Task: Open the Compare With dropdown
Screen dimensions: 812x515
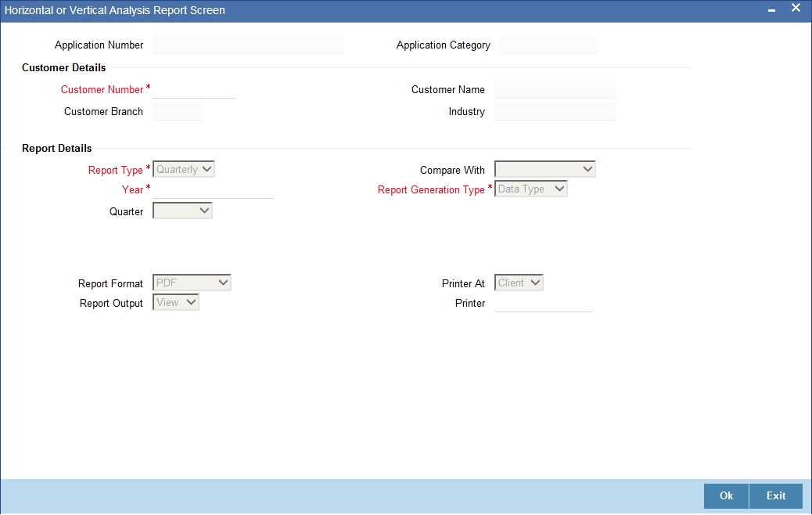Action: (x=544, y=169)
